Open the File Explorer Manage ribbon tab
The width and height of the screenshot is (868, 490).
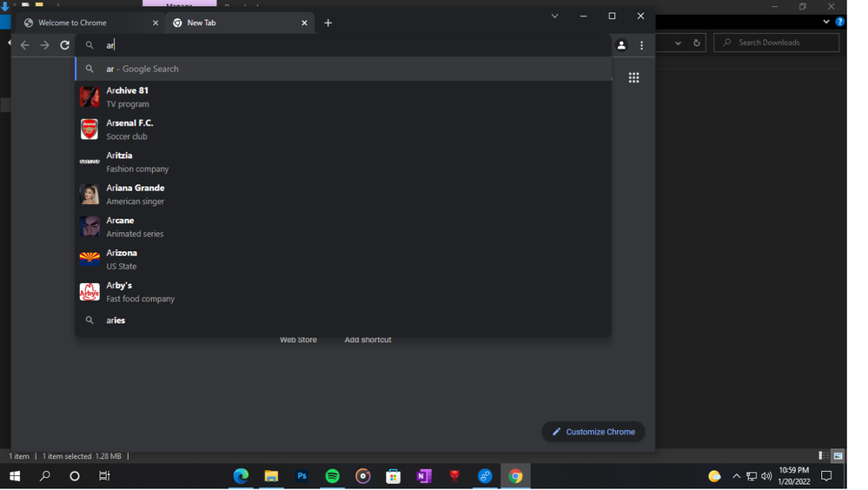coord(179,3)
